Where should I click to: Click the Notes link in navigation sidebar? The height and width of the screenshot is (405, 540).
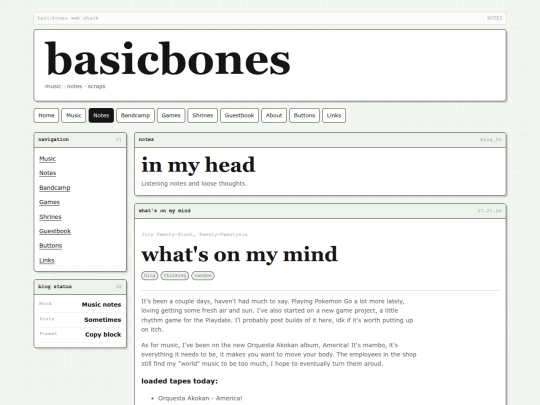(48, 173)
